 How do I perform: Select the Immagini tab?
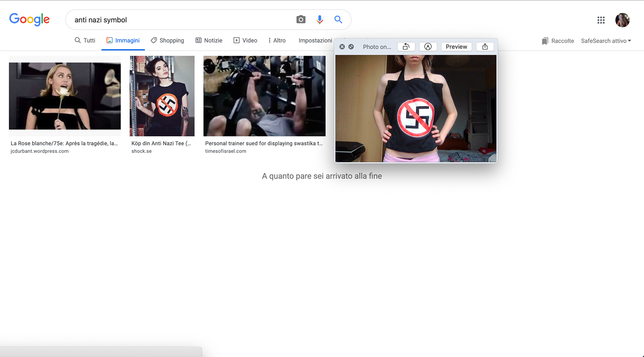point(123,40)
